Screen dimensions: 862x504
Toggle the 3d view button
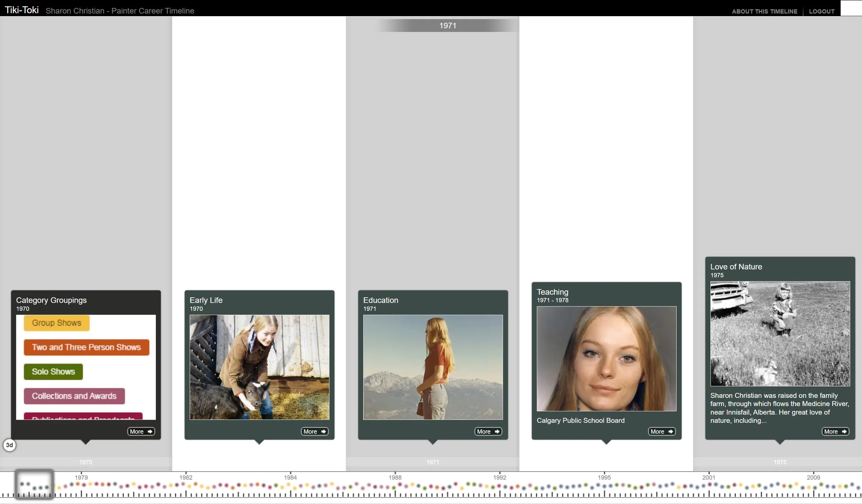click(9, 445)
